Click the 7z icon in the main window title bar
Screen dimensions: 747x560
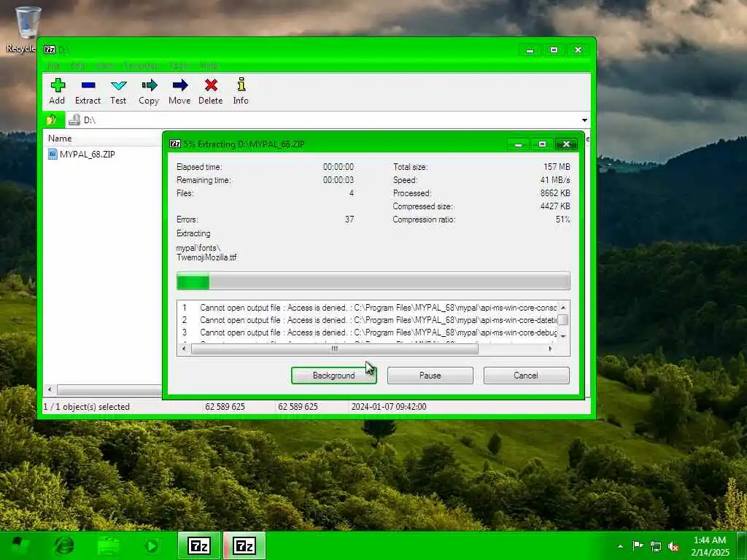coord(50,50)
